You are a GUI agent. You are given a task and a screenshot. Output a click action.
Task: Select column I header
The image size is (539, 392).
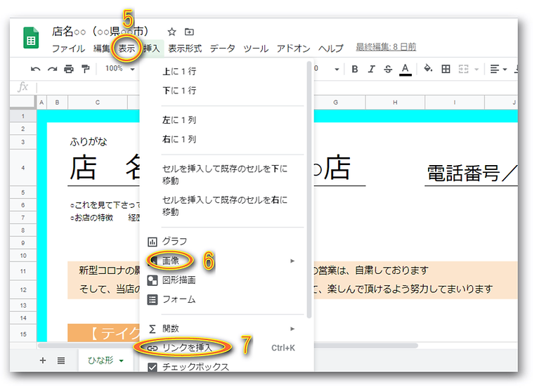pyautogui.click(x=455, y=103)
